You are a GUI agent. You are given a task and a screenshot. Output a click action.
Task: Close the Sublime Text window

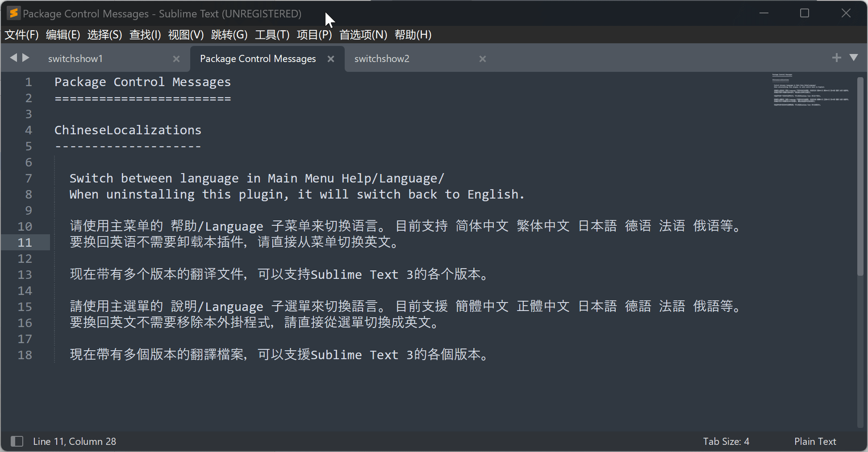click(846, 13)
